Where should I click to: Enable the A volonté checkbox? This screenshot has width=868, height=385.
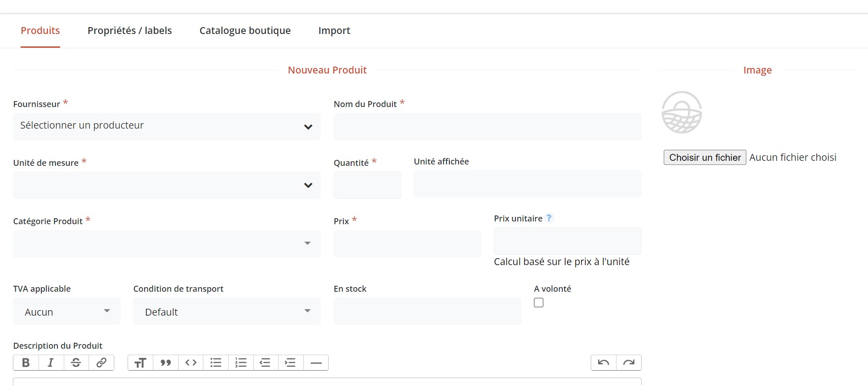pyautogui.click(x=539, y=303)
